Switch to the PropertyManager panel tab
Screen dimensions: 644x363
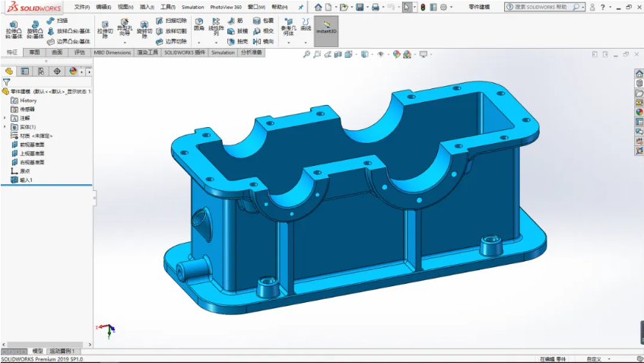pos(25,71)
